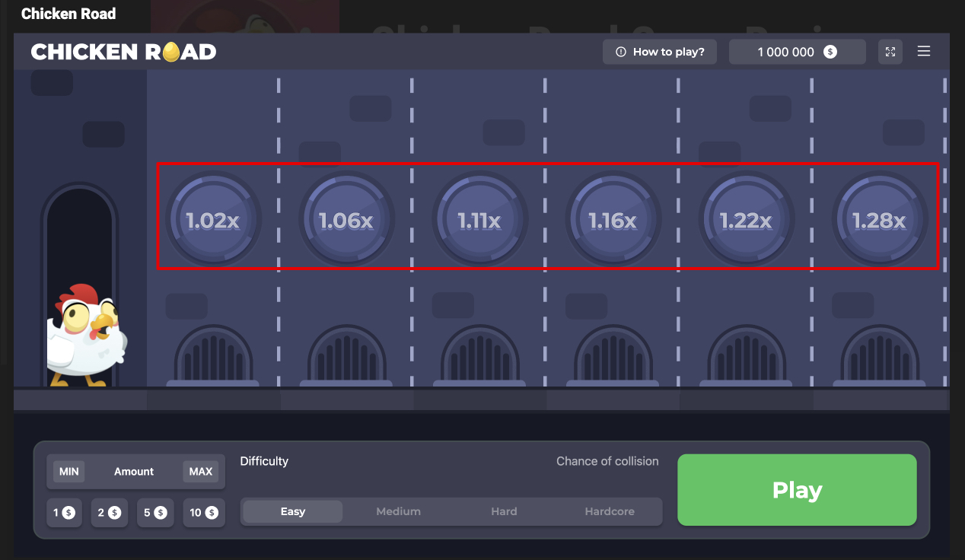
Task: Set bet to MIN amount
Action: (69, 472)
